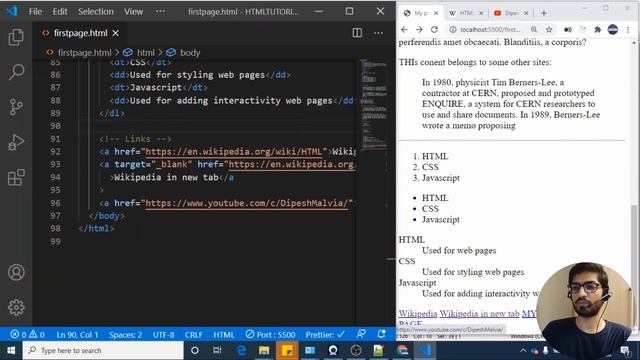The height and width of the screenshot is (360, 640).
Task: Close the firstpage.html editor tab
Action: (x=116, y=33)
